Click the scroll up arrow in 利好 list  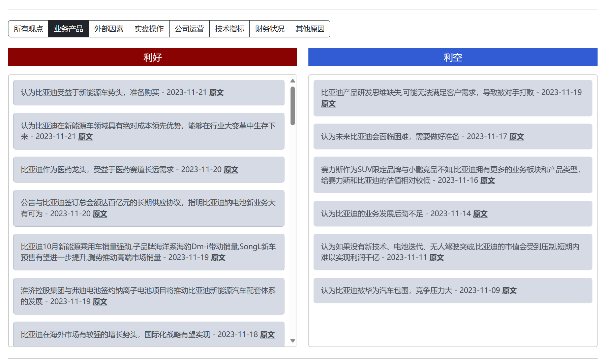pos(293,81)
